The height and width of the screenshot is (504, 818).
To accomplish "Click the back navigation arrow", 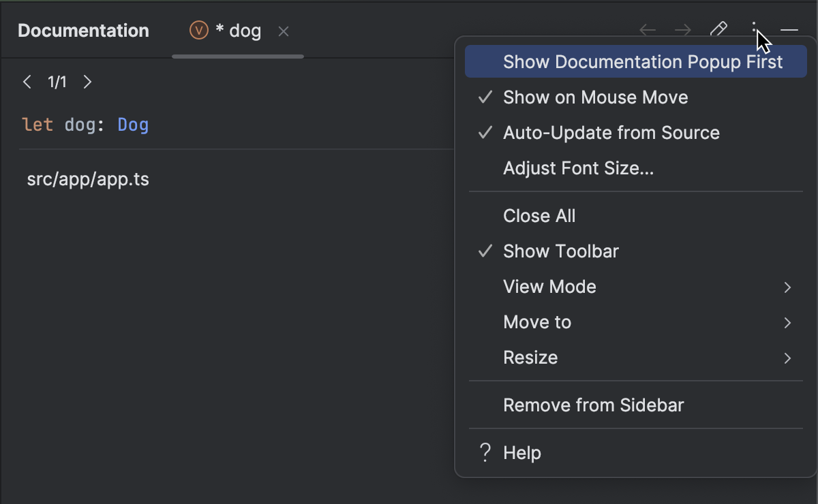I will (x=646, y=30).
